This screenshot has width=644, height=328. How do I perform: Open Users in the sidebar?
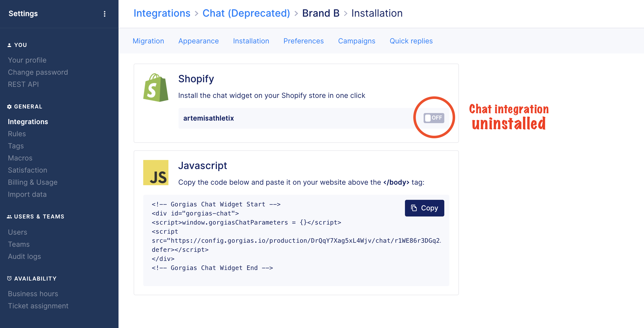point(17,232)
